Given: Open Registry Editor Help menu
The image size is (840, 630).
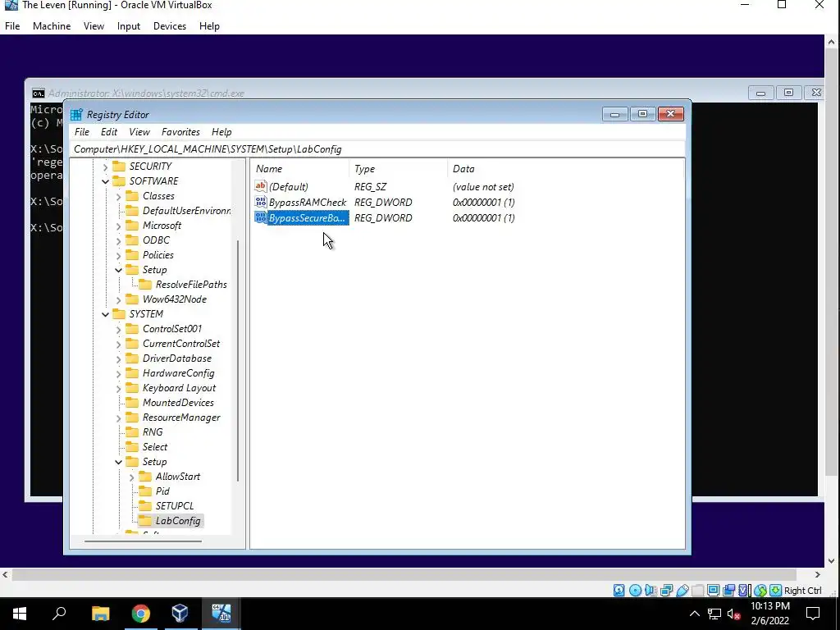Looking at the screenshot, I should [221, 132].
